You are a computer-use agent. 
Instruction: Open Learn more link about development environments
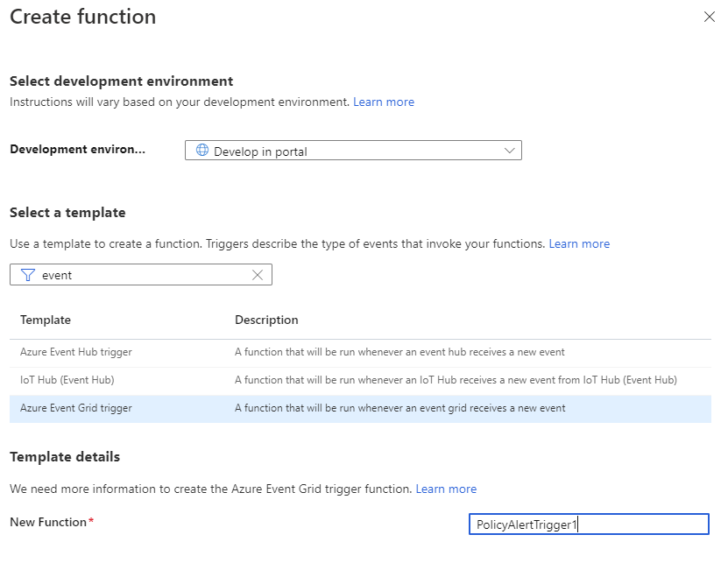[384, 102]
